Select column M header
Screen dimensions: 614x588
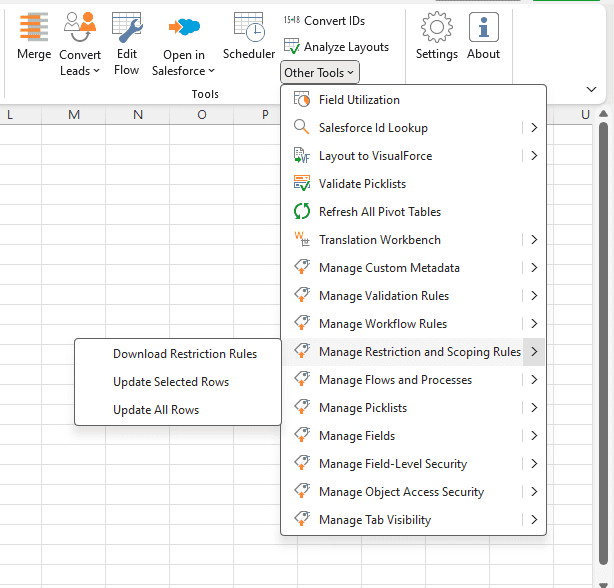[x=74, y=115]
